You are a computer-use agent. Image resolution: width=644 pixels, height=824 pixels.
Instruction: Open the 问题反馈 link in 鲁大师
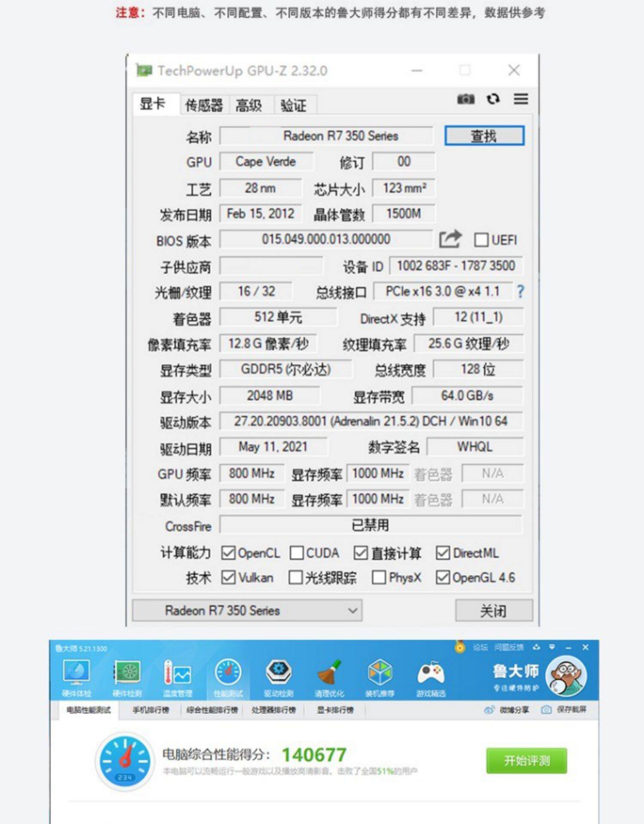point(509,647)
